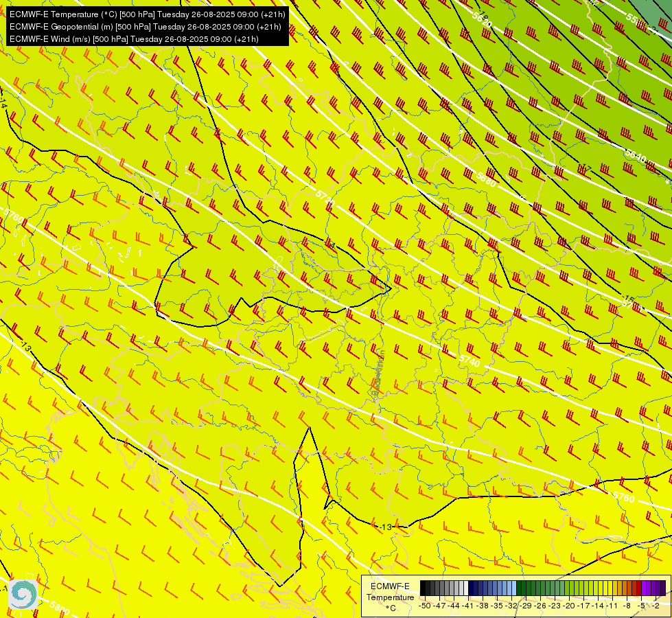Viewport: 672px width, 618px height.
Task: Click the -23 value on the temperature legend
Action: [554, 606]
